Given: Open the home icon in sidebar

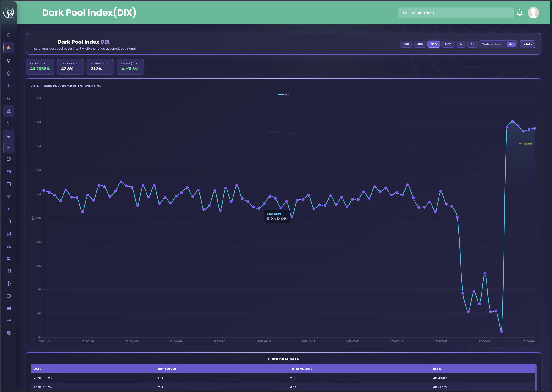Looking at the screenshot, I should pyautogui.click(x=9, y=35).
